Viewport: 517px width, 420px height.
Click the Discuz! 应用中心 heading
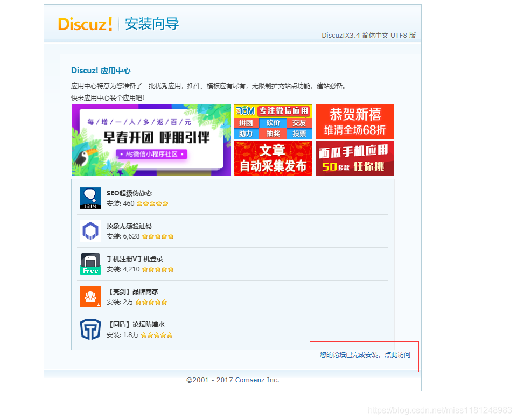click(101, 71)
